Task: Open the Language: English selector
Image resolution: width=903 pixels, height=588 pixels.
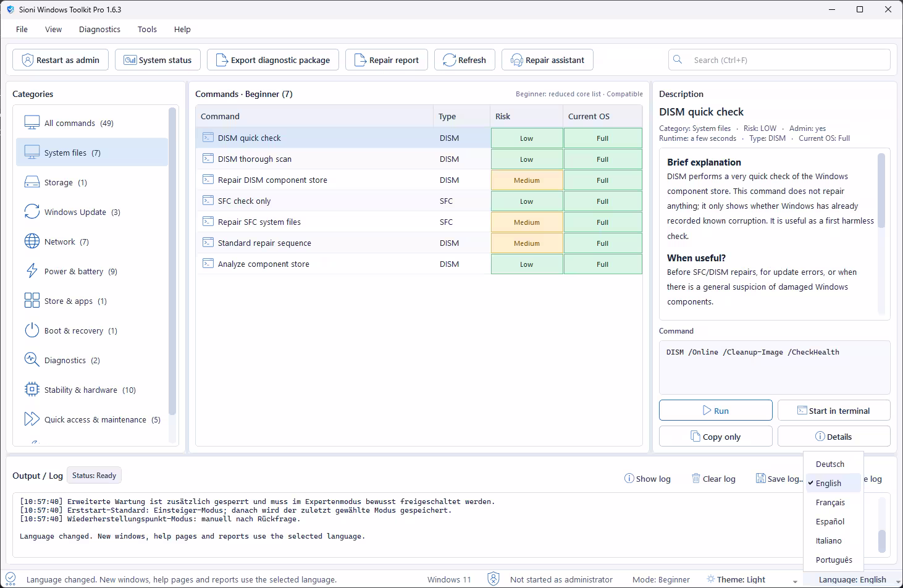Action: pyautogui.click(x=852, y=579)
